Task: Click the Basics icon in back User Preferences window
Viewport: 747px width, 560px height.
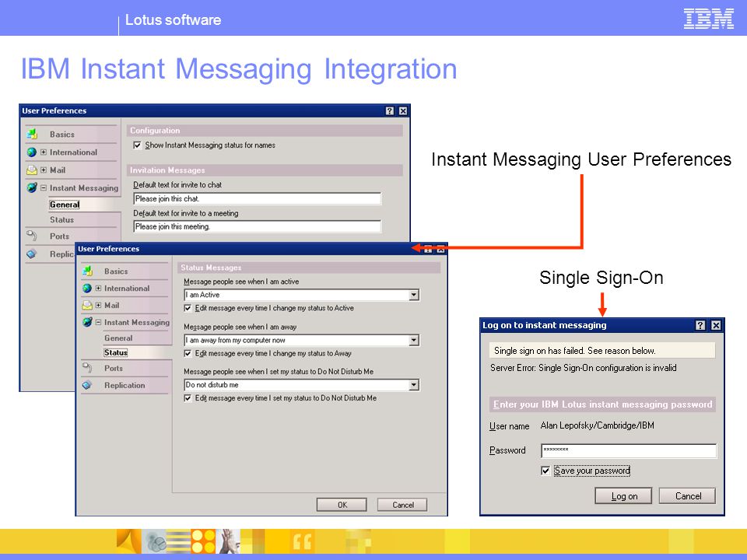Action: (32, 135)
